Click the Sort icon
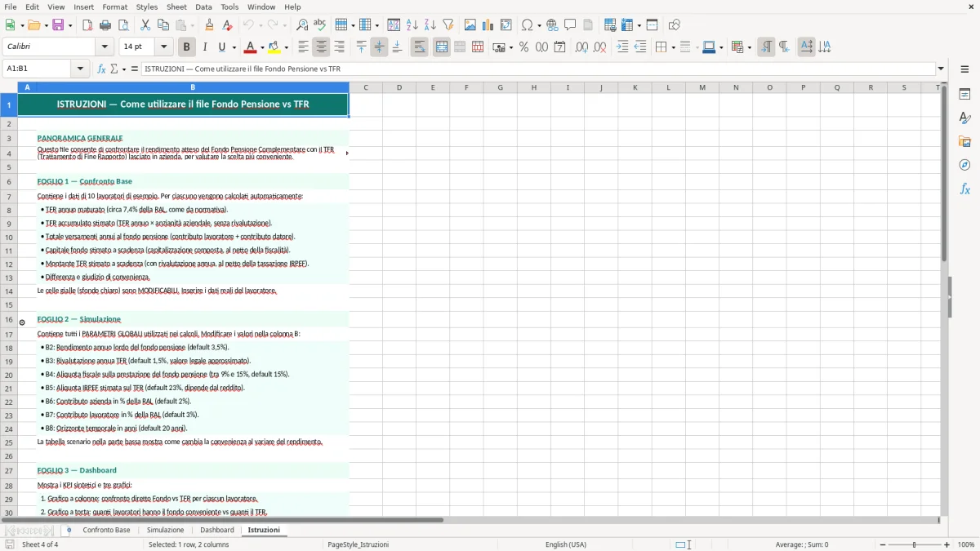 point(394,25)
